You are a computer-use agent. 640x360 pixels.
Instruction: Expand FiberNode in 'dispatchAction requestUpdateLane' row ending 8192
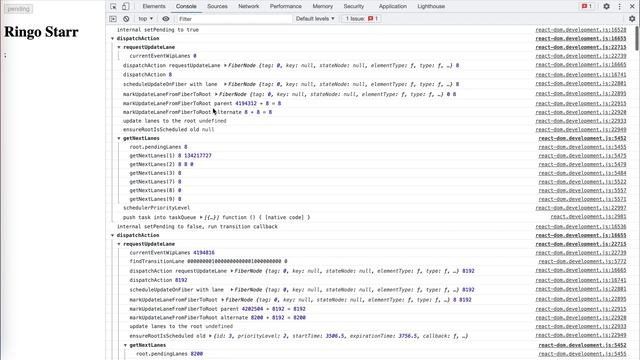(x=232, y=271)
